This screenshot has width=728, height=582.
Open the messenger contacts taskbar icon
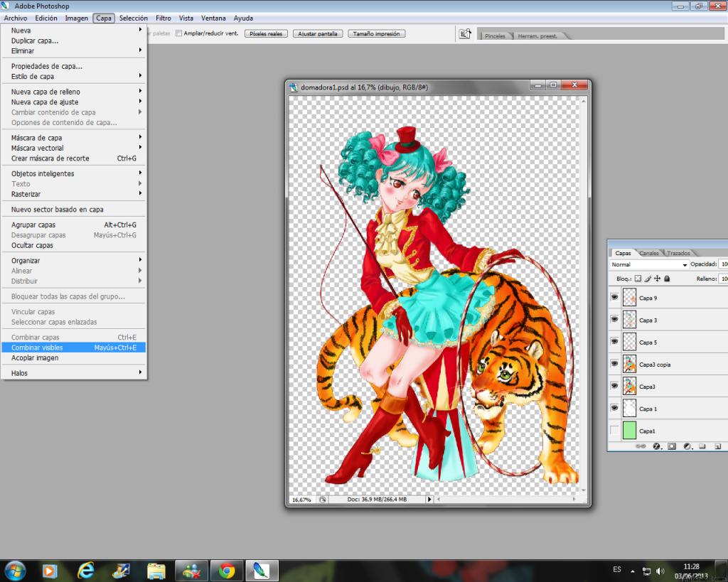(x=191, y=571)
